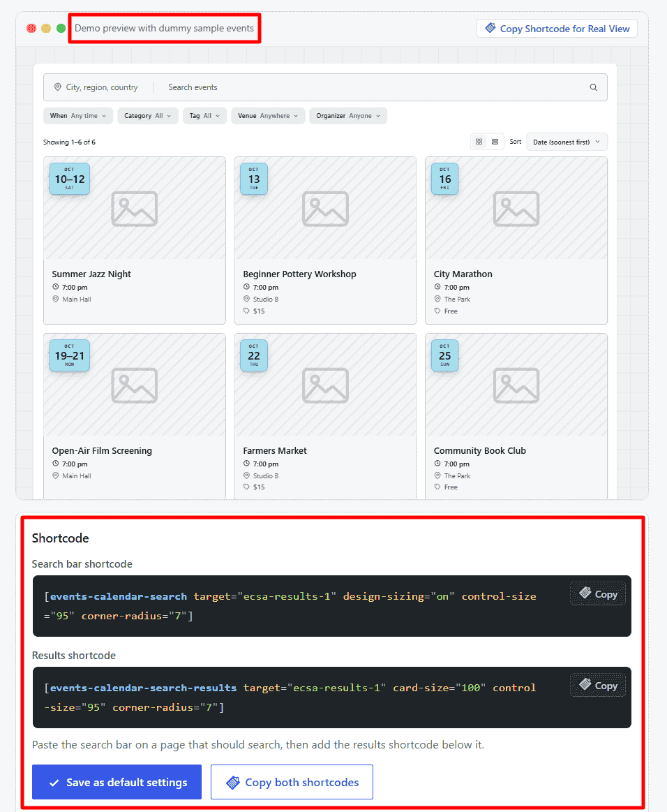
Task: Open Community Book Club event title
Action: click(x=480, y=450)
